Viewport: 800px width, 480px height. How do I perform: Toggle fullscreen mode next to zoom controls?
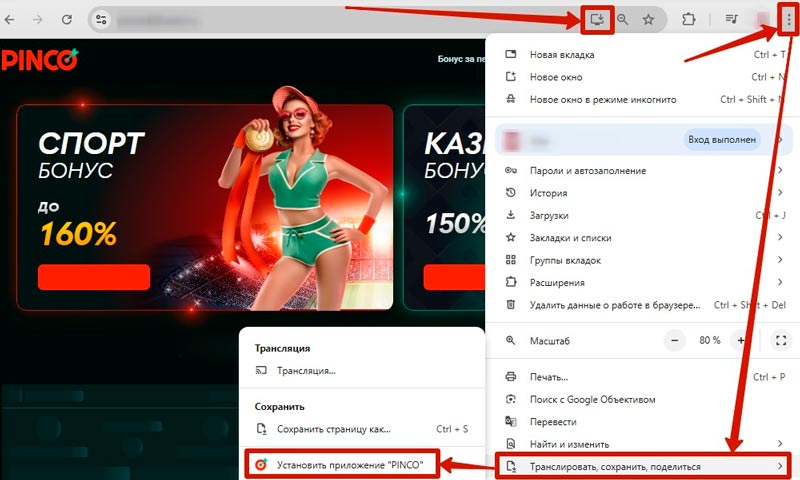(x=781, y=340)
